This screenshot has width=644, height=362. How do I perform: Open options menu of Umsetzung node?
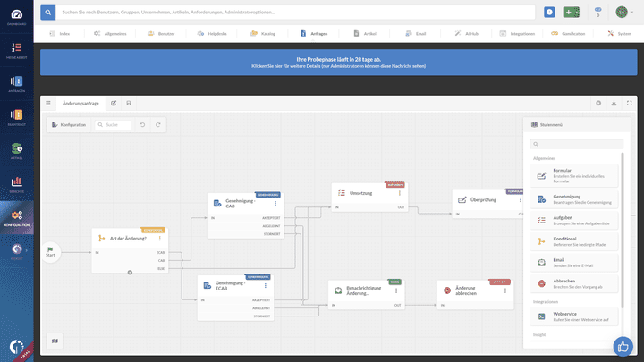pos(400,193)
